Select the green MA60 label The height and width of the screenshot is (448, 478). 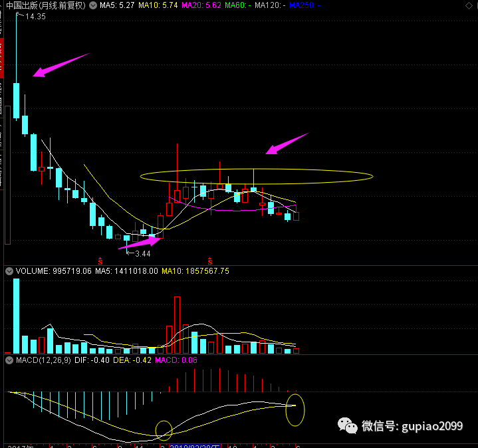238,5
